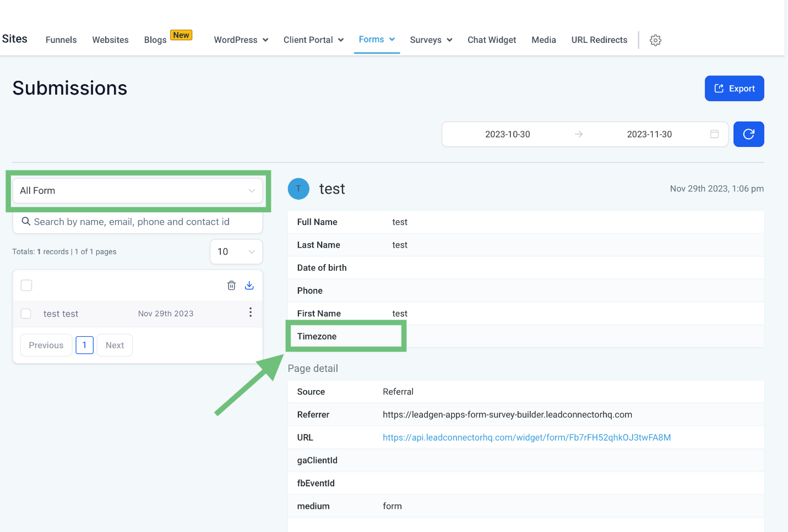Screen dimensions: 788x532
Task: Go to the Funnels tab
Action: (61, 40)
